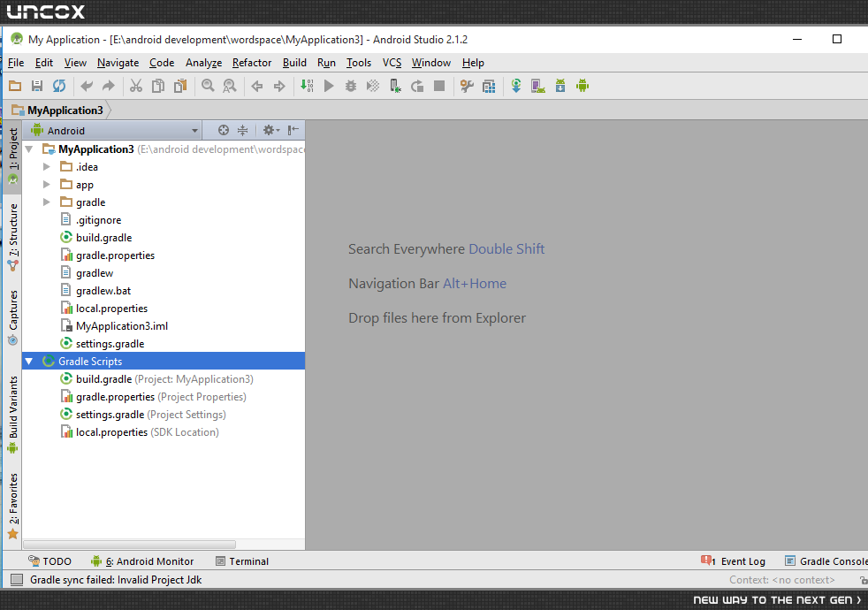The height and width of the screenshot is (610, 868).
Task: Click the Save All floppy icon
Action: click(37, 86)
